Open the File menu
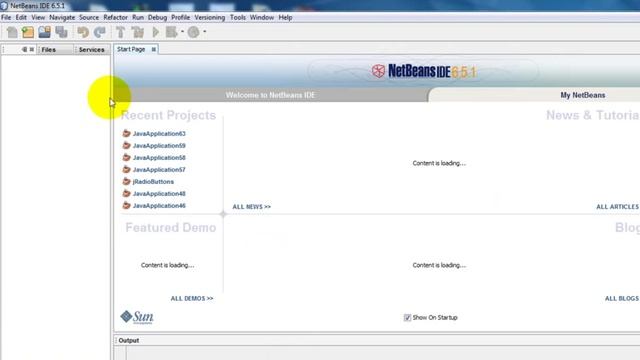640x360 pixels. [6, 18]
